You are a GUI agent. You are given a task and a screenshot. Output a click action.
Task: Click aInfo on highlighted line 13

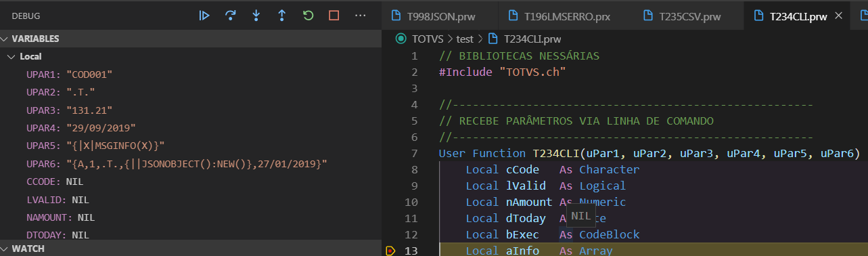point(522,251)
